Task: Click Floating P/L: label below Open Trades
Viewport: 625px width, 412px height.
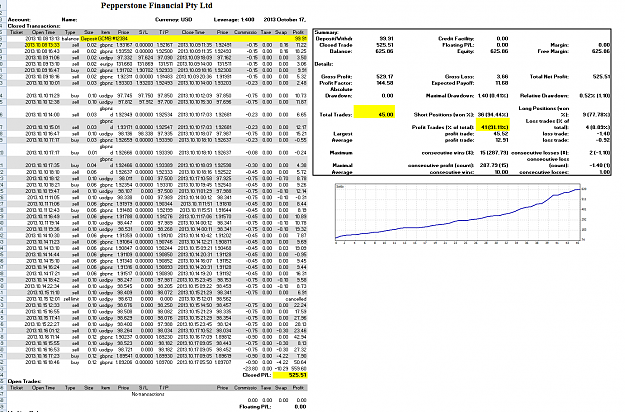Action: pos(255,407)
